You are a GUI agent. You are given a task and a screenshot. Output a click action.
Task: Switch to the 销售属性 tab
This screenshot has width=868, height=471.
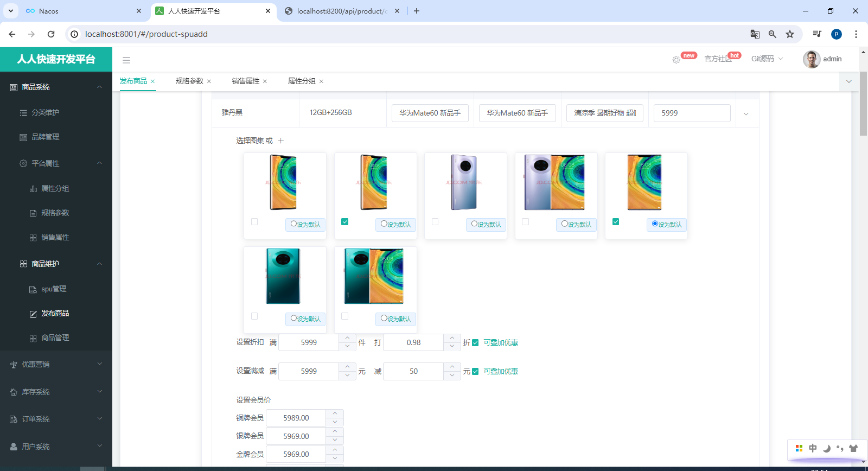click(x=246, y=81)
